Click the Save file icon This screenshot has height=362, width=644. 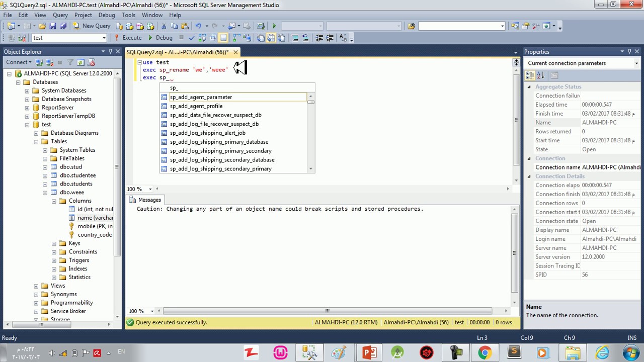click(53, 26)
